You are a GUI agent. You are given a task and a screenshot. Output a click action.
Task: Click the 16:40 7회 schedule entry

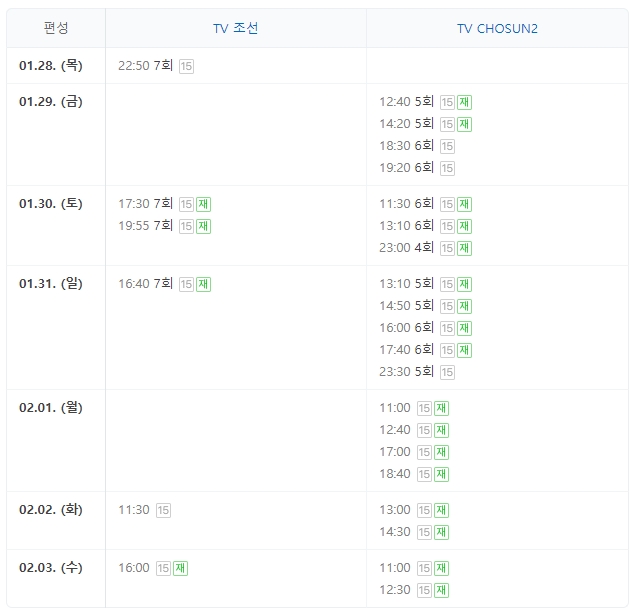click(145, 284)
